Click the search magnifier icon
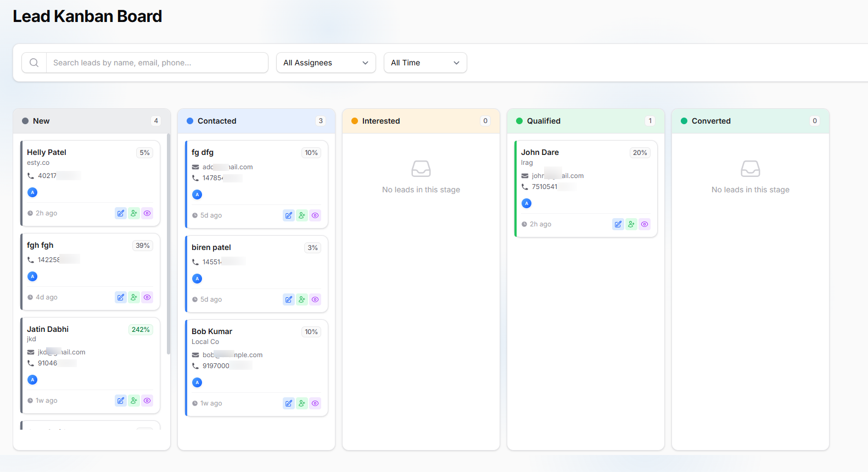Viewport: 868px width, 472px height. pyautogui.click(x=34, y=63)
